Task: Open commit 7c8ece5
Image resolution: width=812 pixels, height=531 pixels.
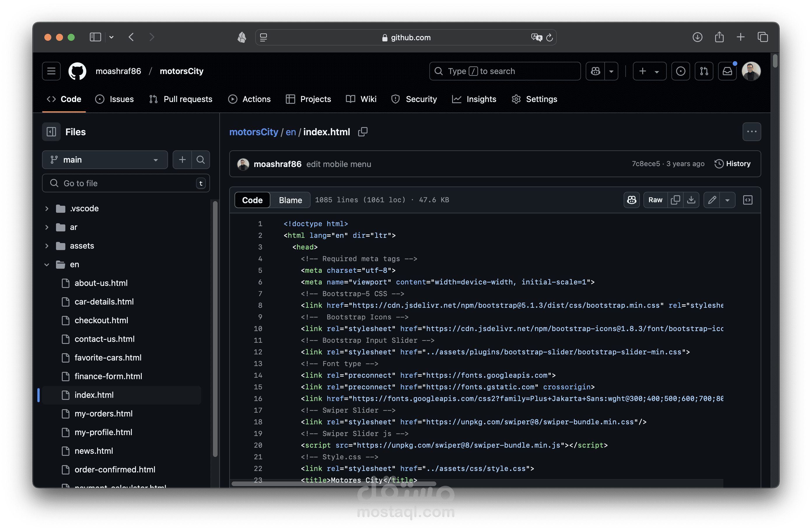Action: [x=645, y=164]
